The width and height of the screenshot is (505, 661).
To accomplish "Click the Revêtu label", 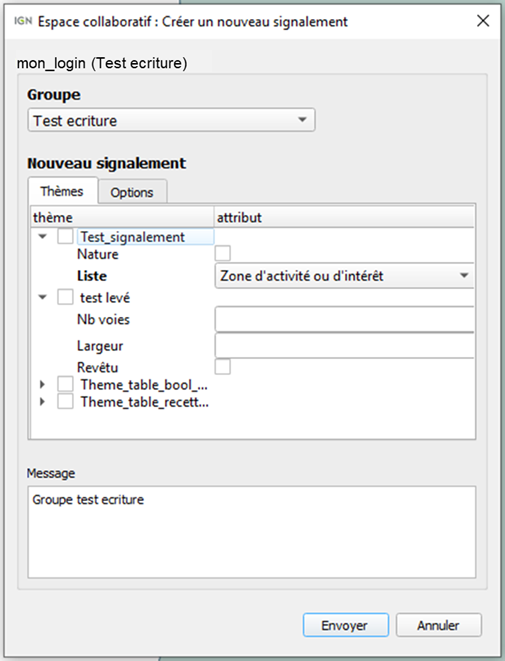I will 97,367.
